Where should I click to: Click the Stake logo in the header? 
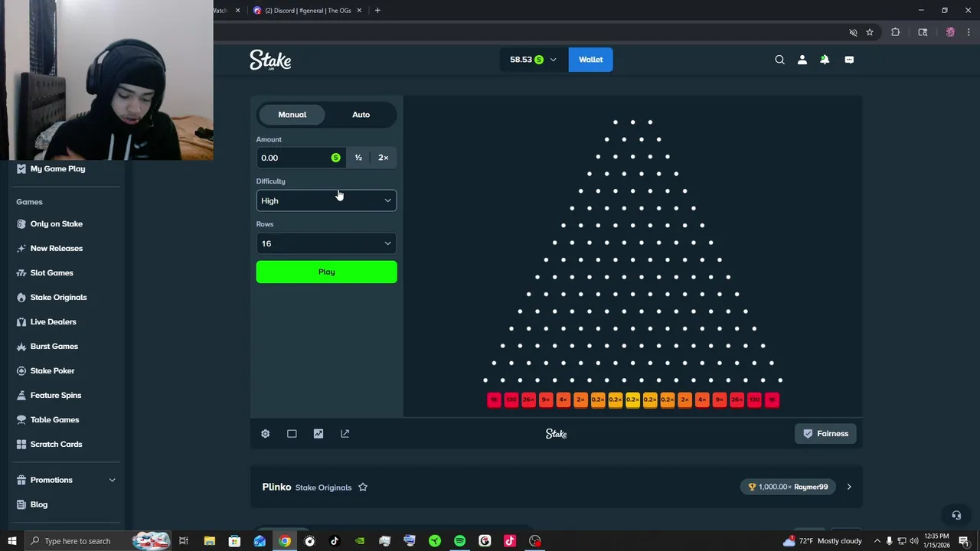pos(270,60)
